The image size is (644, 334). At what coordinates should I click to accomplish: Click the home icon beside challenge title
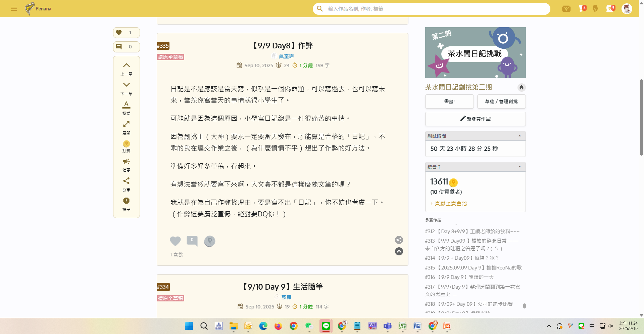pyautogui.click(x=522, y=88)
